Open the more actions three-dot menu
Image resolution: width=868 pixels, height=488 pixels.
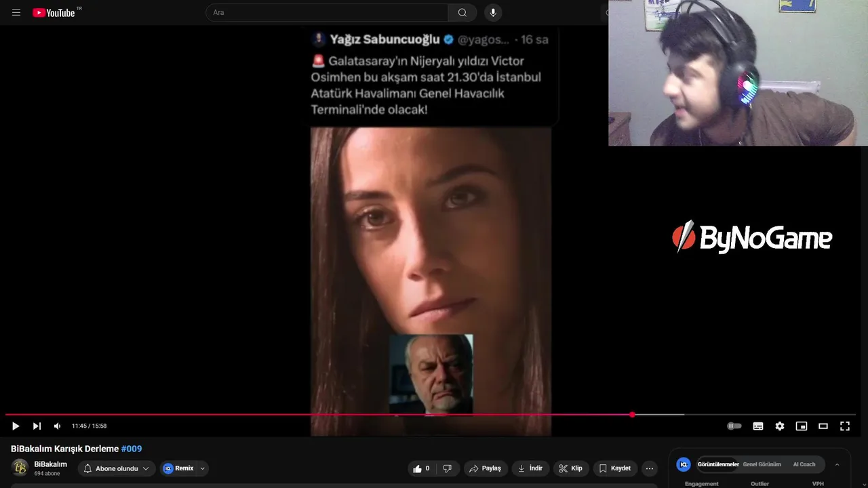click(650, 468)
